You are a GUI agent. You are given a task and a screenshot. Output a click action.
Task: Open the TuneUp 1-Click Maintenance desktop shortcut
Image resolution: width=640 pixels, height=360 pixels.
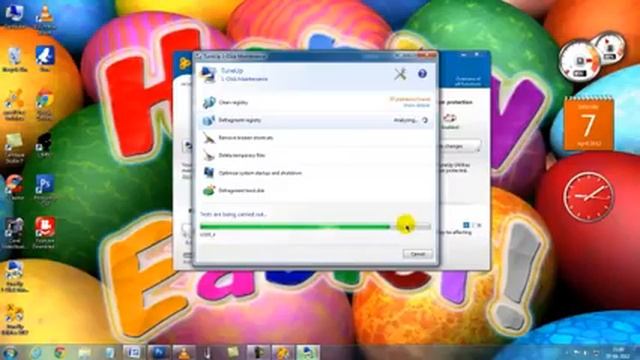coord(15,276)
